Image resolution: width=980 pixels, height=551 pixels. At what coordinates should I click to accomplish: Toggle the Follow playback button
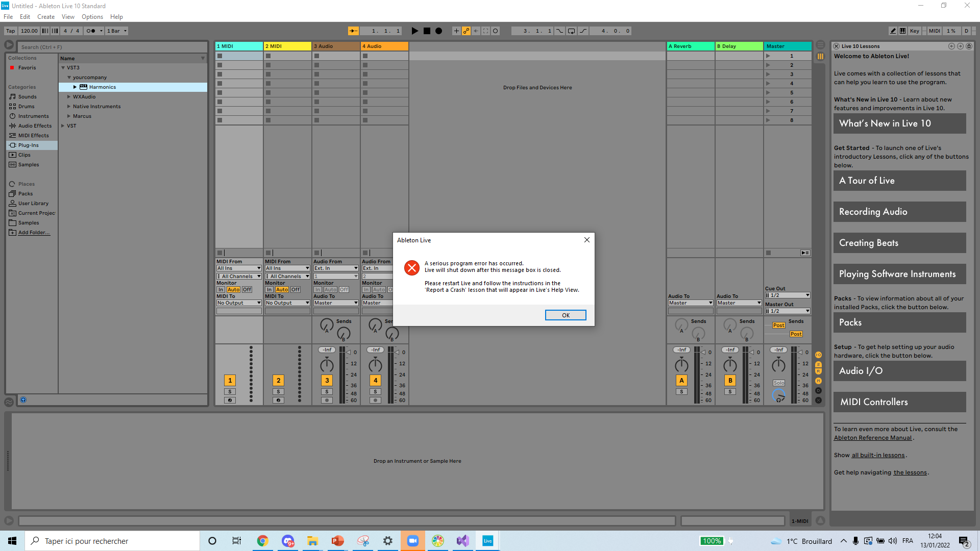pyautogui.click(x=353, y=31)
